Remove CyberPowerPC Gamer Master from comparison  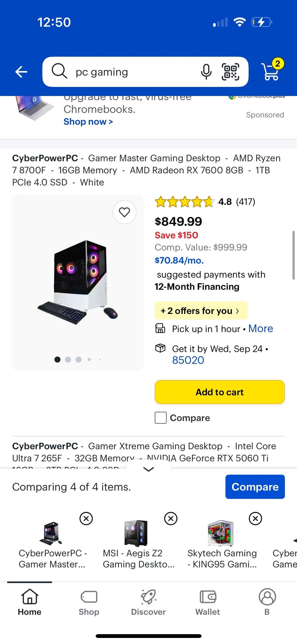(x=86, y=519)
